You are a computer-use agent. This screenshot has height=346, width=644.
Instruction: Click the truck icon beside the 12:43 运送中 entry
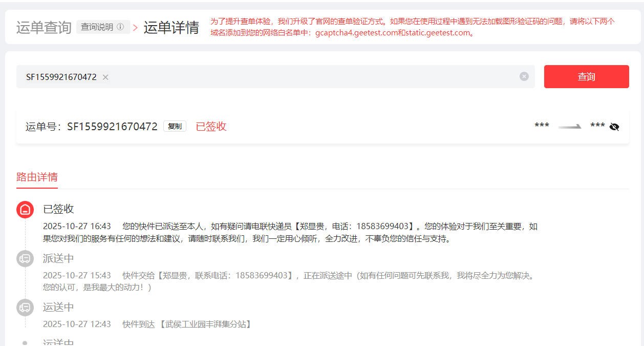point(25,308)
